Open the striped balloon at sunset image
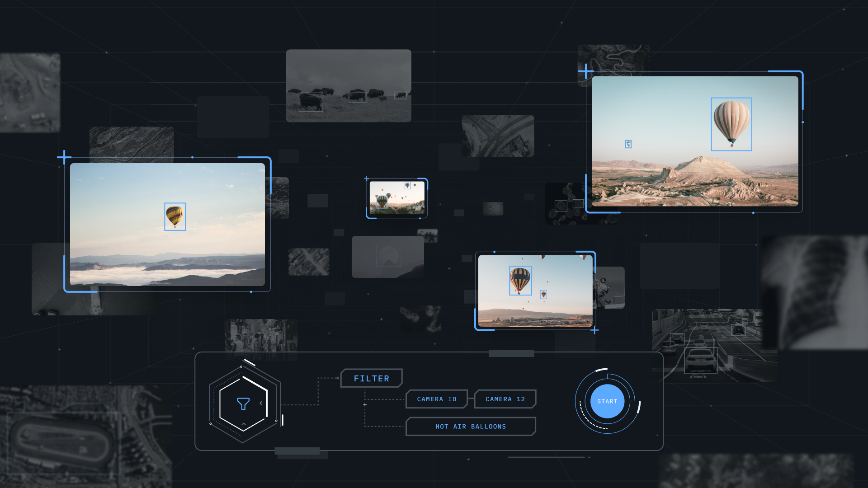 point(535,291)
